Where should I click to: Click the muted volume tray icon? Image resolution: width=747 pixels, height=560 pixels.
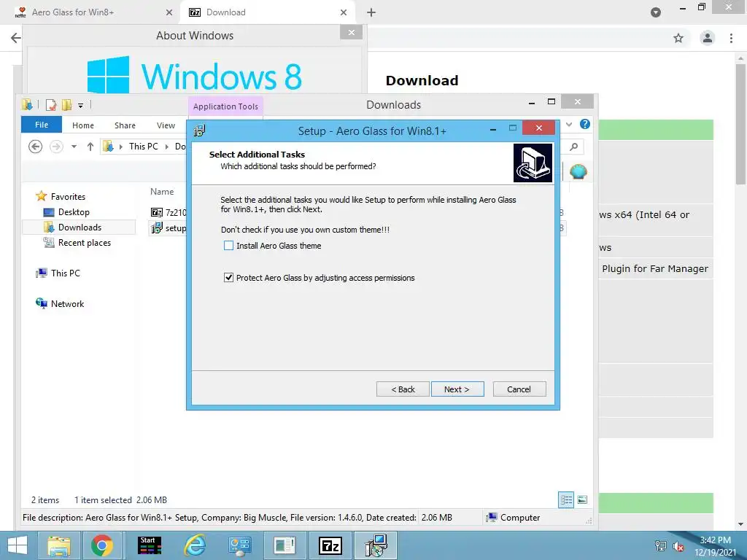(x=678, y=546)
